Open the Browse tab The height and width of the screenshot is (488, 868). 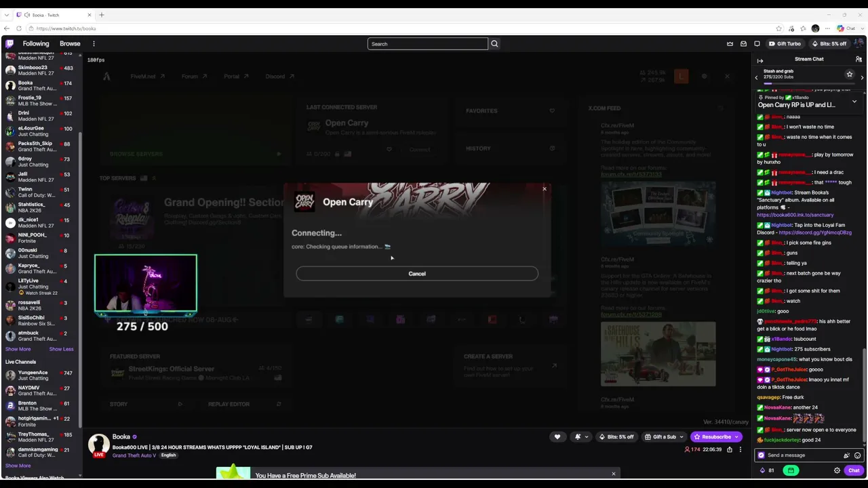click(x=70, y=44)
